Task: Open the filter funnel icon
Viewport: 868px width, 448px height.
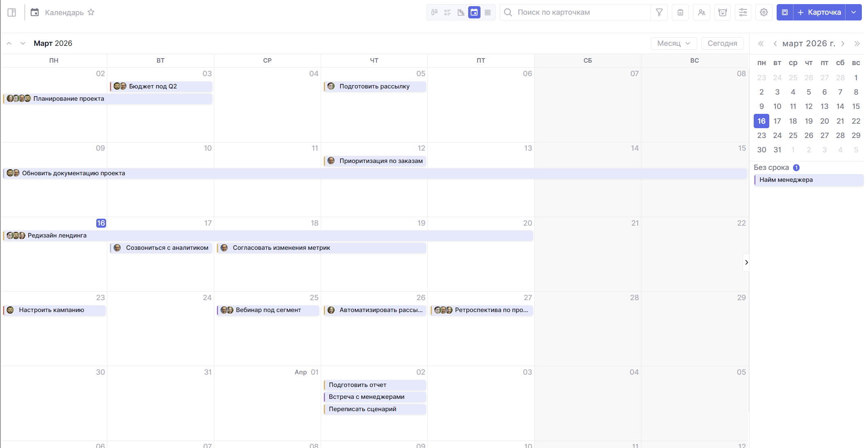Action: point(659,12)
